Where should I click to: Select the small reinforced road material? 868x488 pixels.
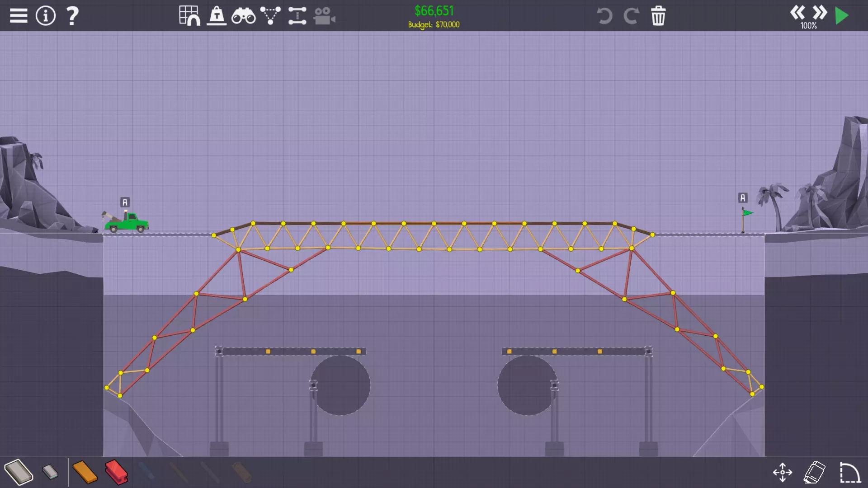coord(50,472)
